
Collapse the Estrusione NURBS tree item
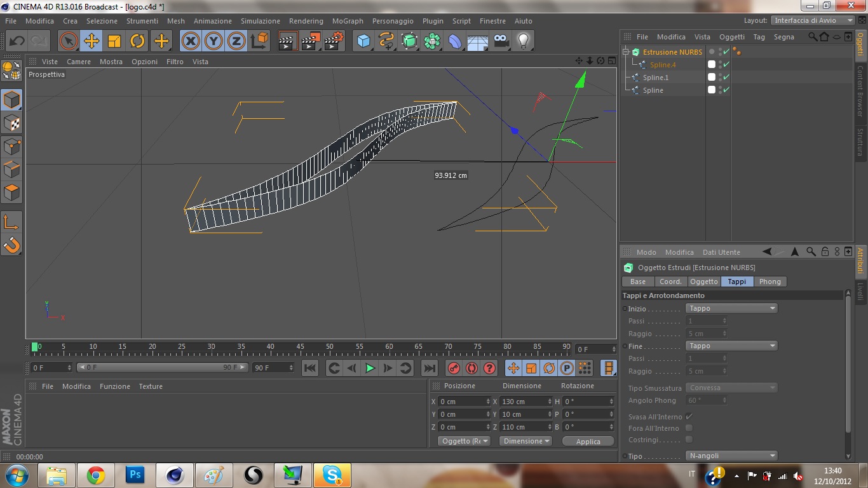pos(626,52)
